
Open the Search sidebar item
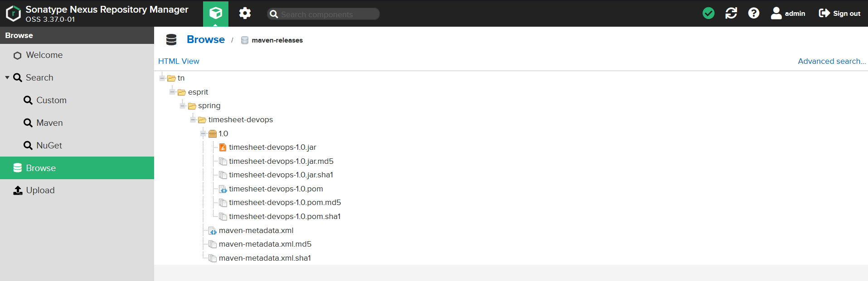point(77,77)
